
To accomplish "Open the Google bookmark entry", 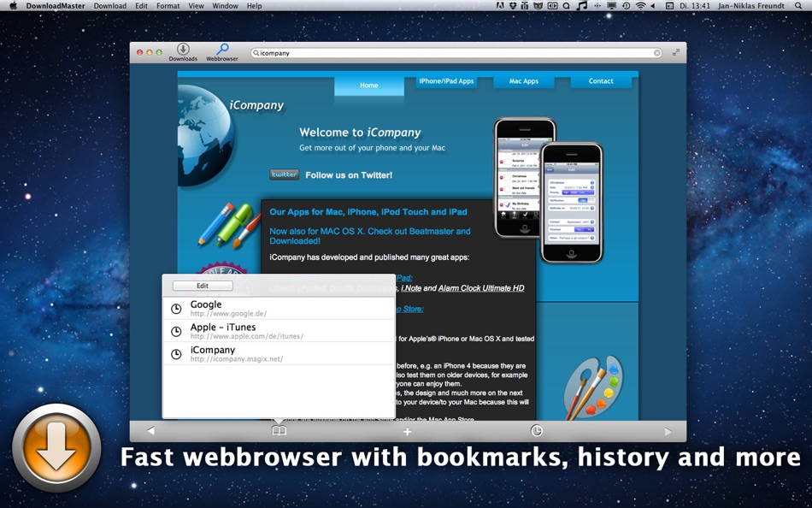I will coord(279,309).
